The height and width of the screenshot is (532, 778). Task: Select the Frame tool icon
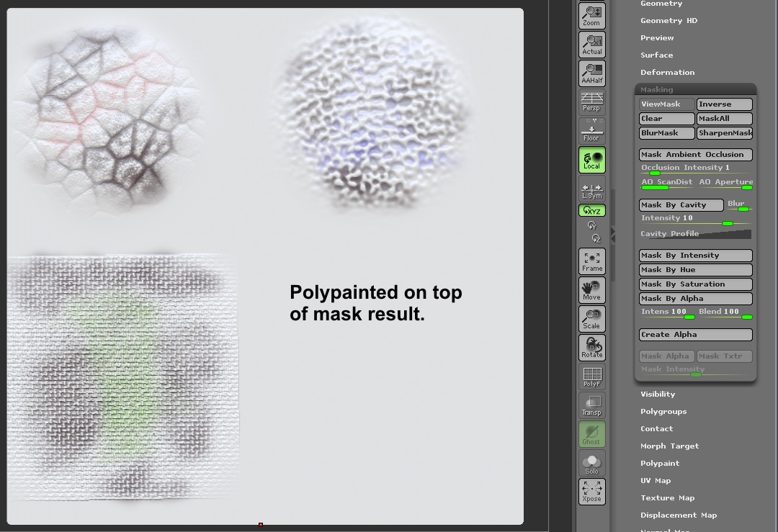(x=591, y=261)
